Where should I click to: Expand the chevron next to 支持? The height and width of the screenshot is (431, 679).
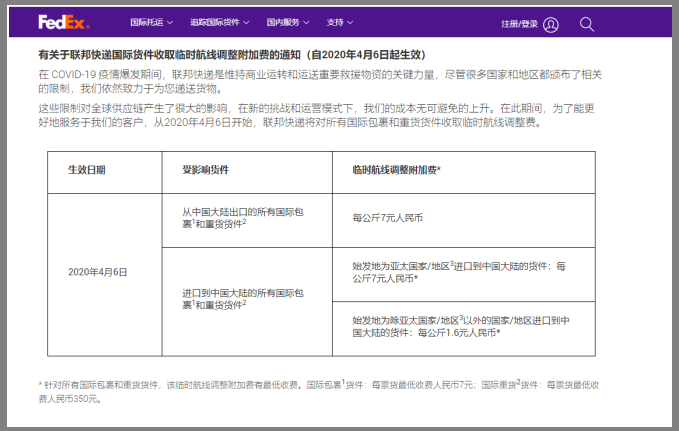pos(351,22)
